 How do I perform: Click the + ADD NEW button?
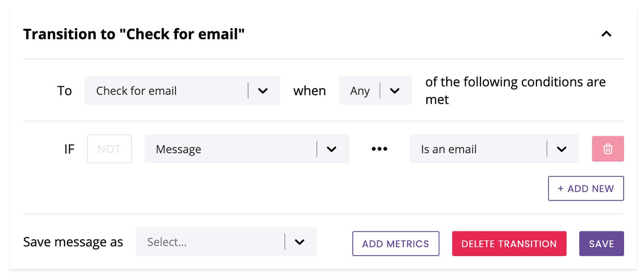click(x=586, y=188)
